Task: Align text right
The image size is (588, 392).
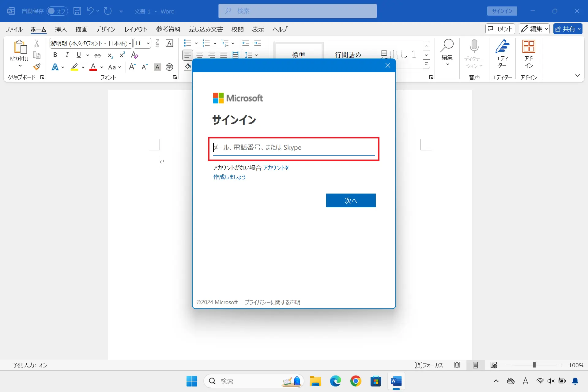Action: coord(212,55)
